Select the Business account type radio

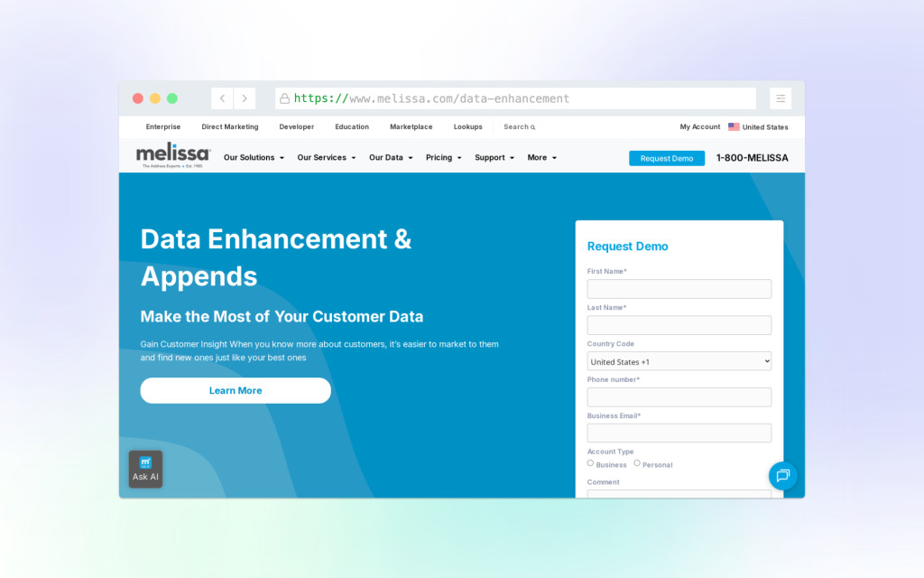tap(590, 463)
